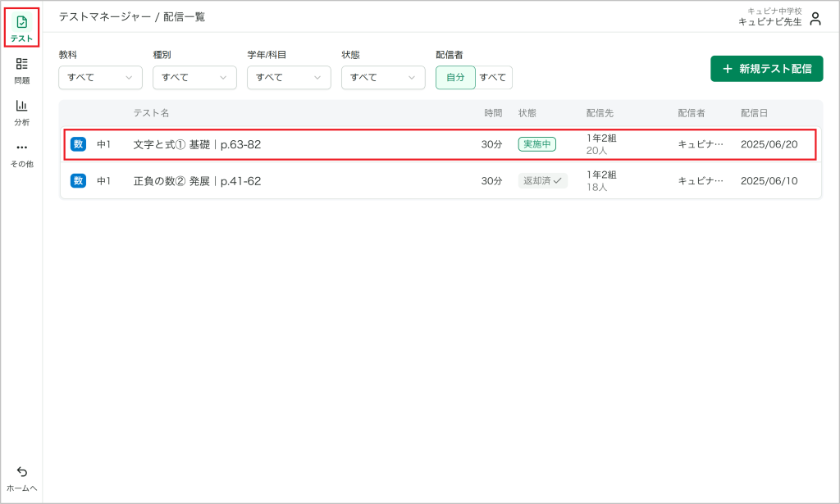
Task: Click the 配信者 column header
Action: [x=692, y=113]
